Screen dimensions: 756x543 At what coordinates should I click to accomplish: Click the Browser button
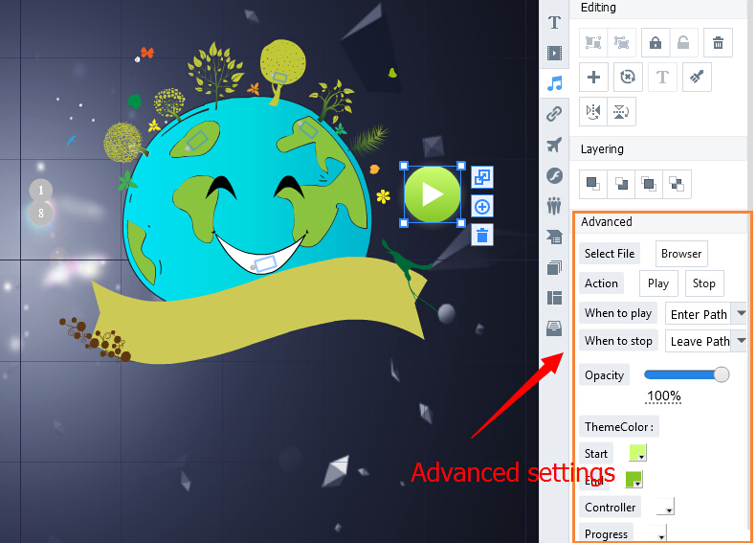pyautogui.click(x=681, y=254)
